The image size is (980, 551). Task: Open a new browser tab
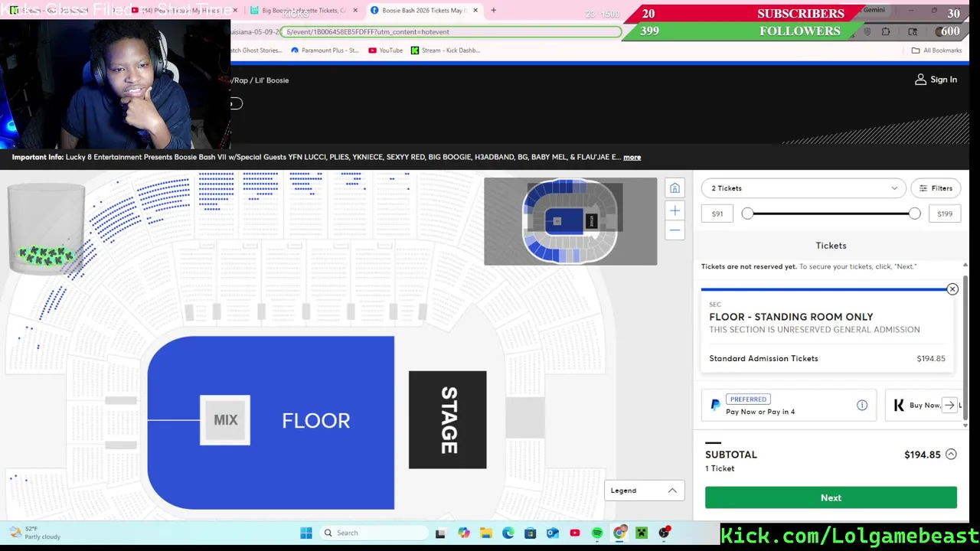click(x=493, y=10)
